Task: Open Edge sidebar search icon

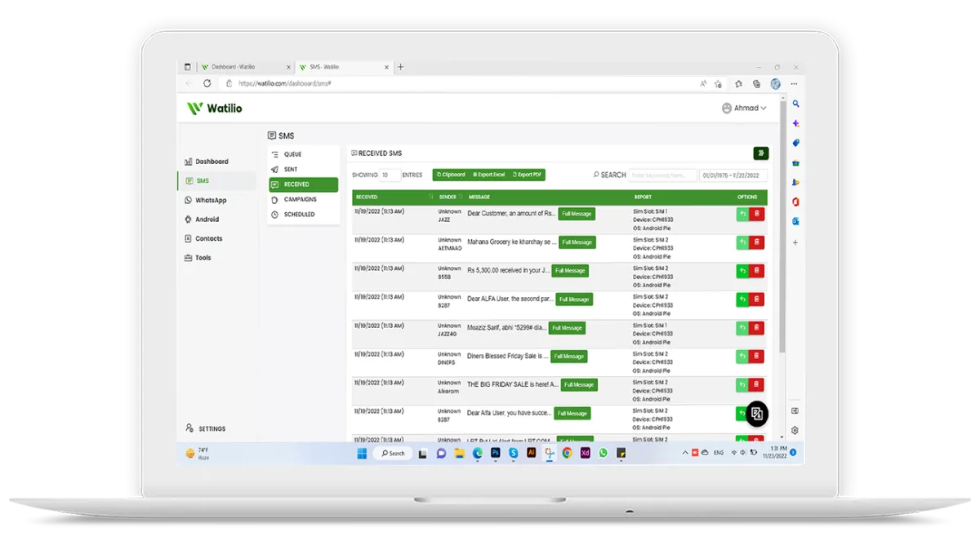Action: tap(795, 104)
